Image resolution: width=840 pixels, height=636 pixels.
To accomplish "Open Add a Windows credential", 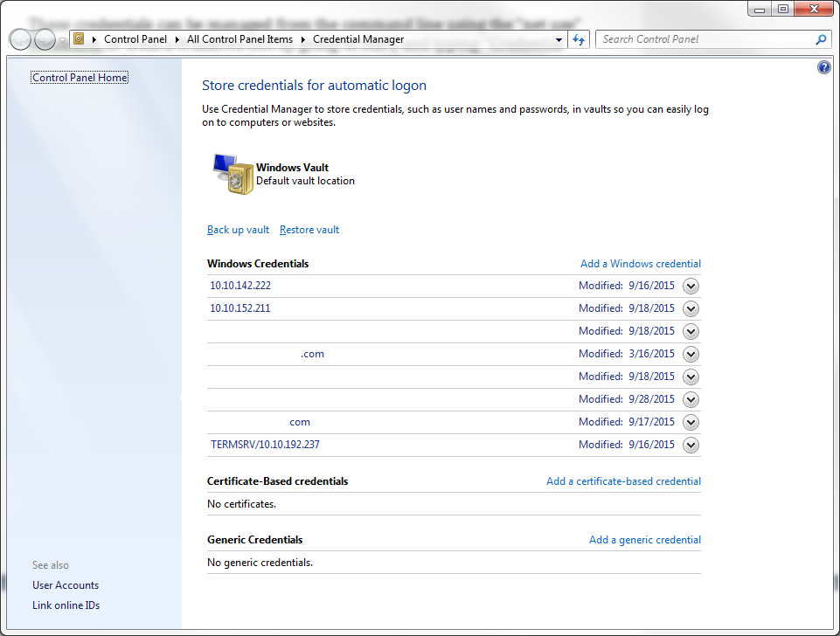I will click(640, 263).
